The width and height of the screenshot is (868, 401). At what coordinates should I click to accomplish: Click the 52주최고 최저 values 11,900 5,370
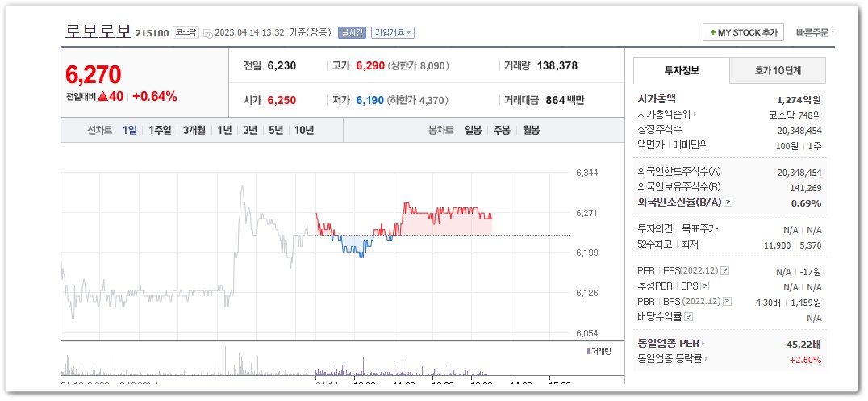795,245
